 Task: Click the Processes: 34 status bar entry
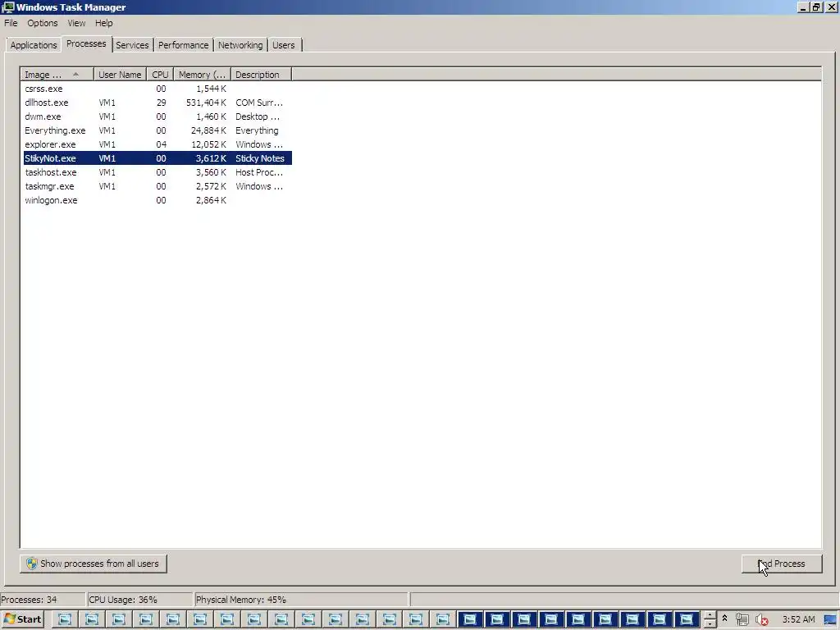(x=43, y=600)
